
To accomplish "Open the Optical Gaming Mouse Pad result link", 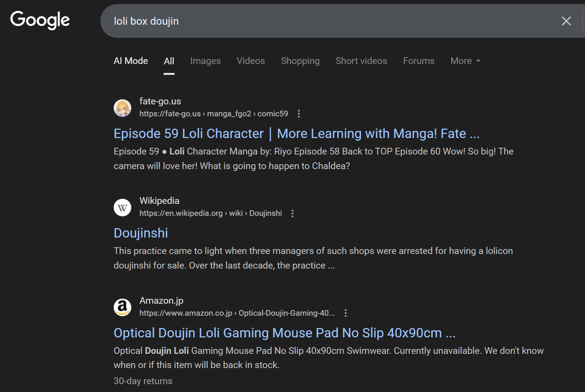I will [284, 333].
